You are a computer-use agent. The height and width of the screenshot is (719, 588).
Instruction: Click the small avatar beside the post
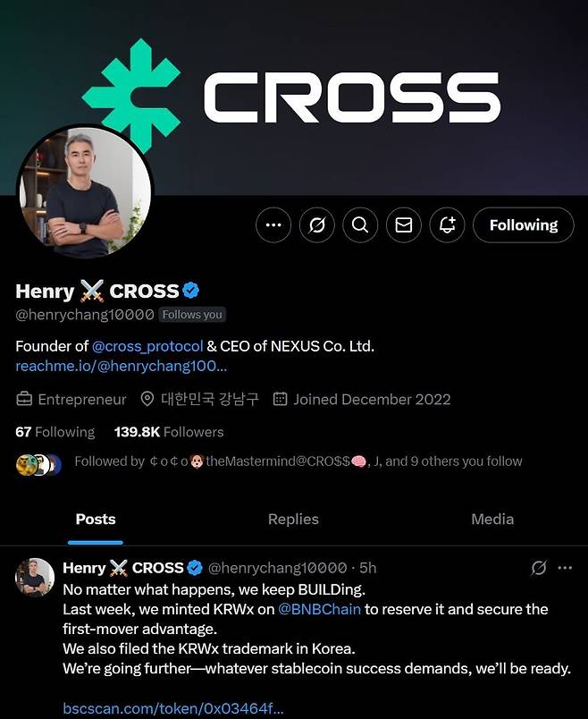[x=35, y=577]
